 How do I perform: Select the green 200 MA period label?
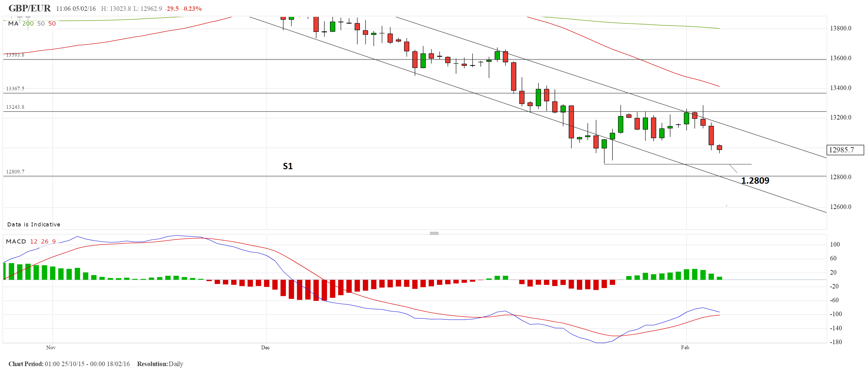point(28,23)
